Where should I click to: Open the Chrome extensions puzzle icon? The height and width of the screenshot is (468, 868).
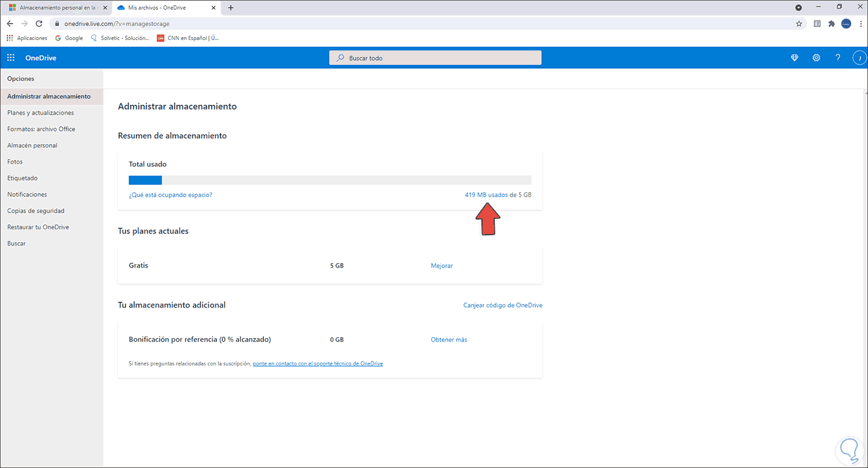[832, 24]
